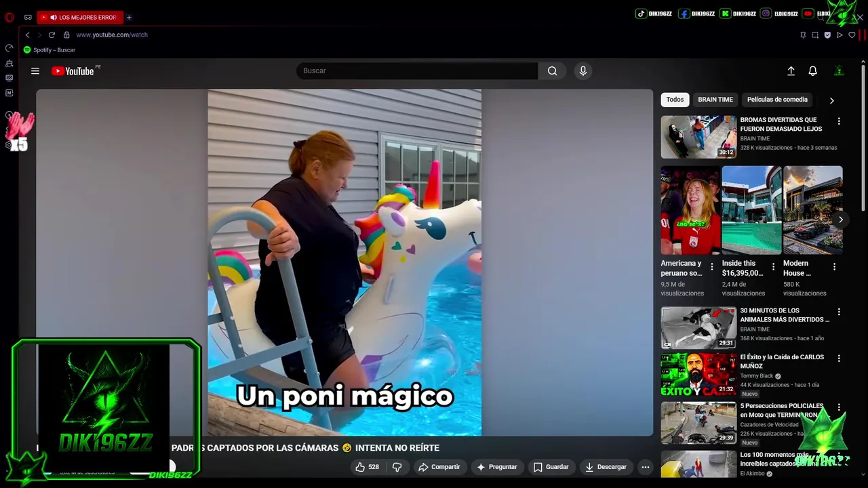Viewport: 868px width, 488px height.
Task: Go back with the browser back arrow
Action: click(27, 35)
